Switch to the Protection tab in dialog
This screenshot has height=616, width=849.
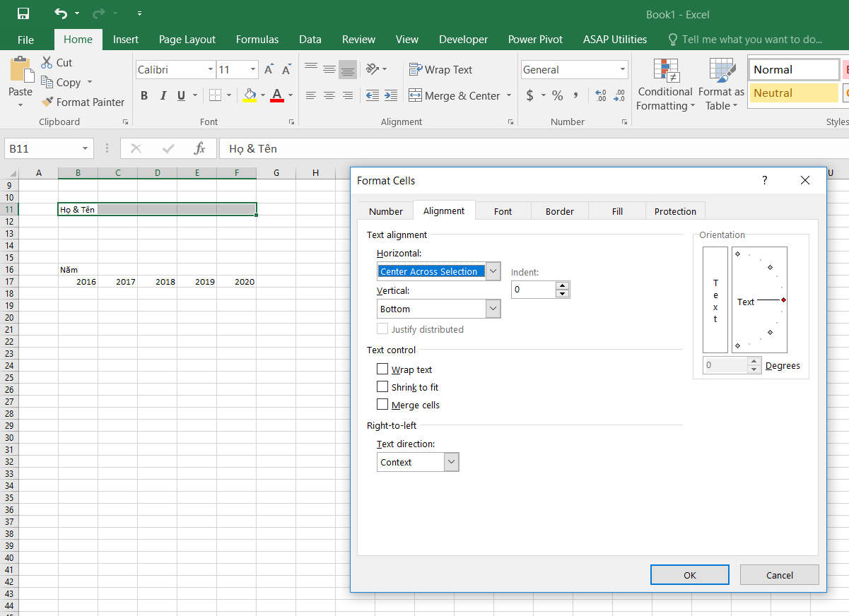[x=675, y=211]
